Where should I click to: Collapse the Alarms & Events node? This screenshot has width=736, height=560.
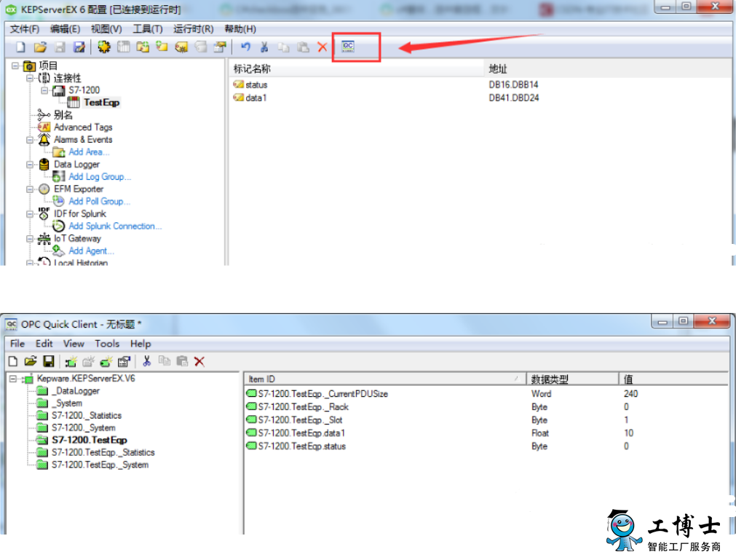click(30, 140)
